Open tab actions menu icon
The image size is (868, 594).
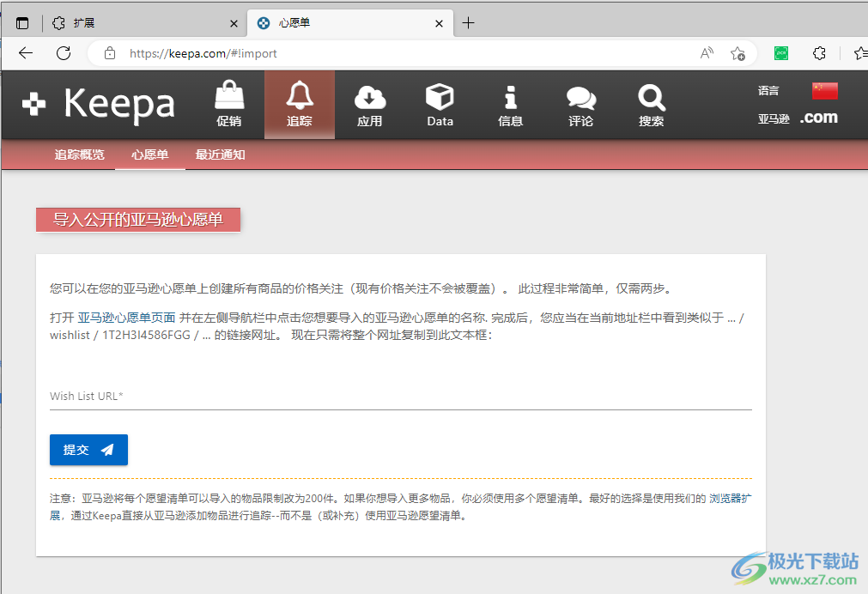(22, 23)
